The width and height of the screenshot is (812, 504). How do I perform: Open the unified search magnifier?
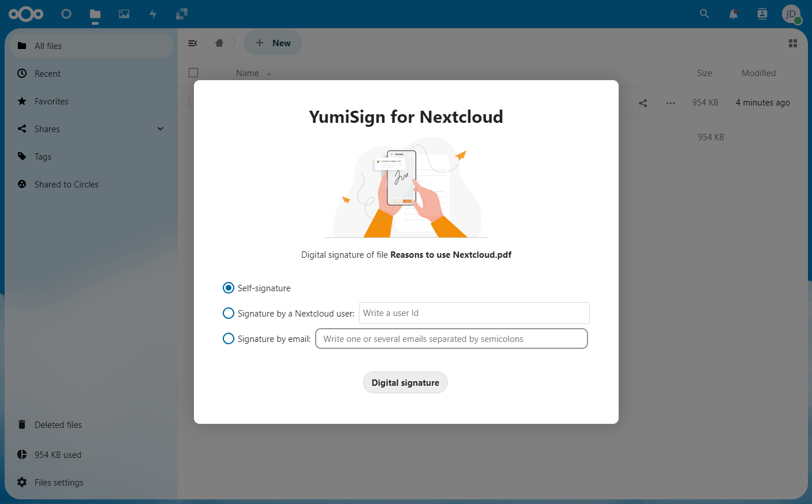pyautogui.click(x=704, y=14)
